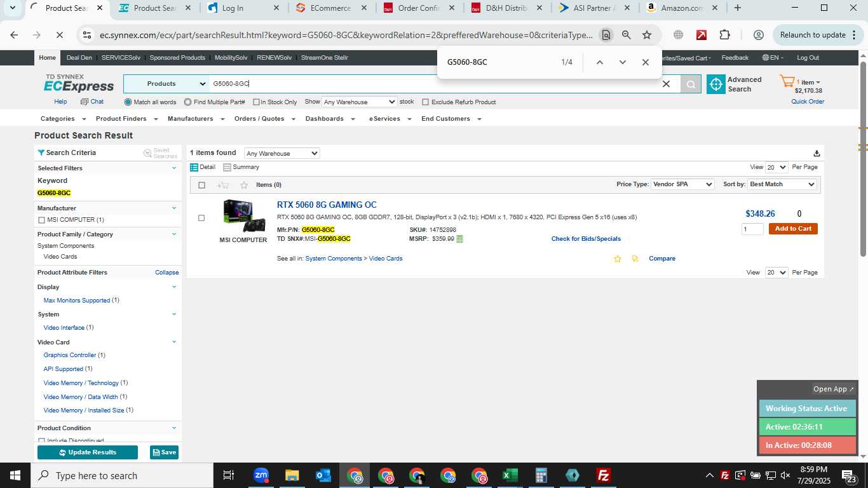Change top View per page dropdown
The height and width of the screenshot is (488, 868).
click(776, 167)
